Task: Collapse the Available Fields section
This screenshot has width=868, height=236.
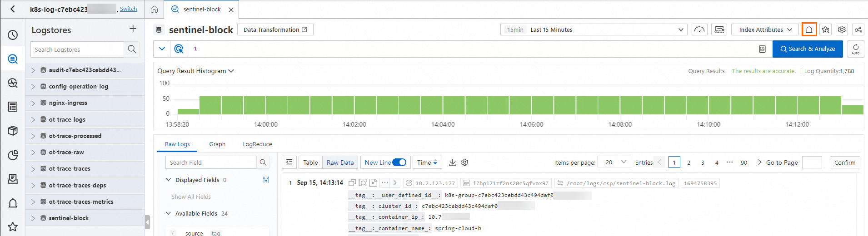Action: coord(168,213)
